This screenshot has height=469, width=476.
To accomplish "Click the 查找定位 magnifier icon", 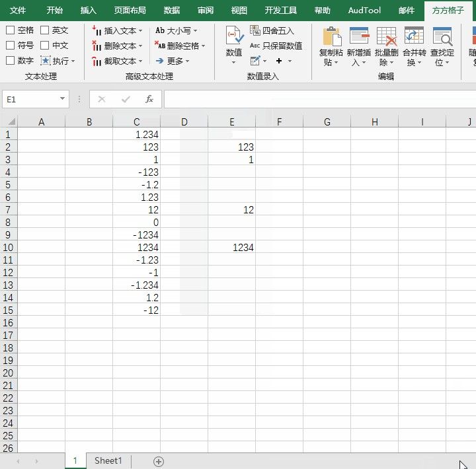I will 442,36.
